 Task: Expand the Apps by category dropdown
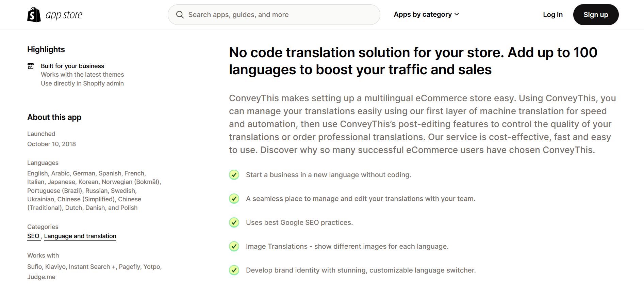(423, 14)
